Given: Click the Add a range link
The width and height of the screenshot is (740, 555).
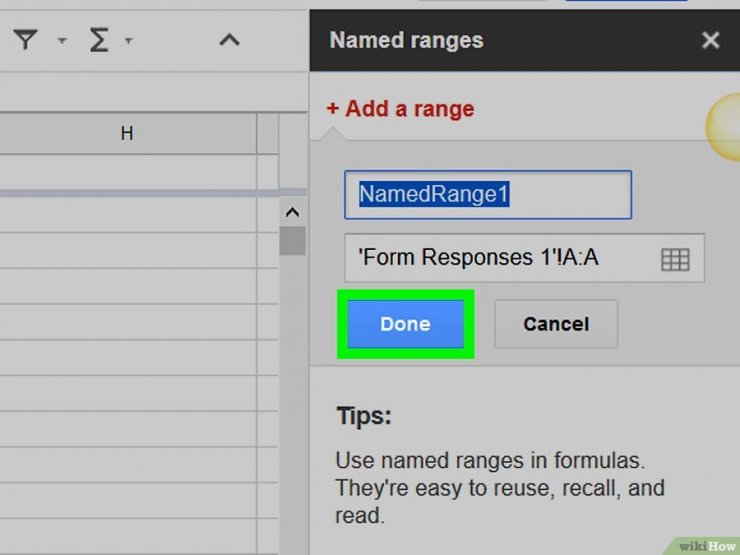Looking at the screenshot, I should [400, 109].
